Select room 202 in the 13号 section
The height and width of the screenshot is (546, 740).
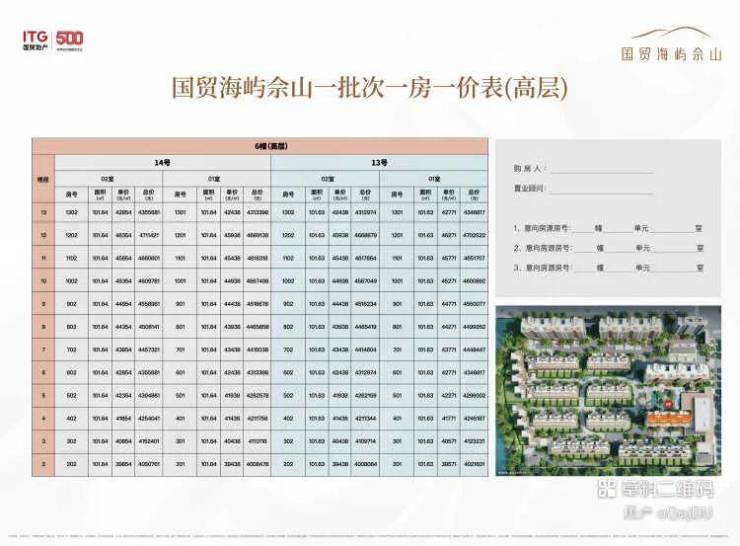(288, 464)
